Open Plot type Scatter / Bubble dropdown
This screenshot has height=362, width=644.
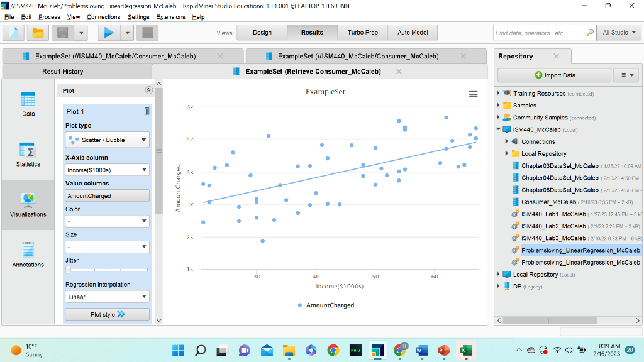click(107, 140)
